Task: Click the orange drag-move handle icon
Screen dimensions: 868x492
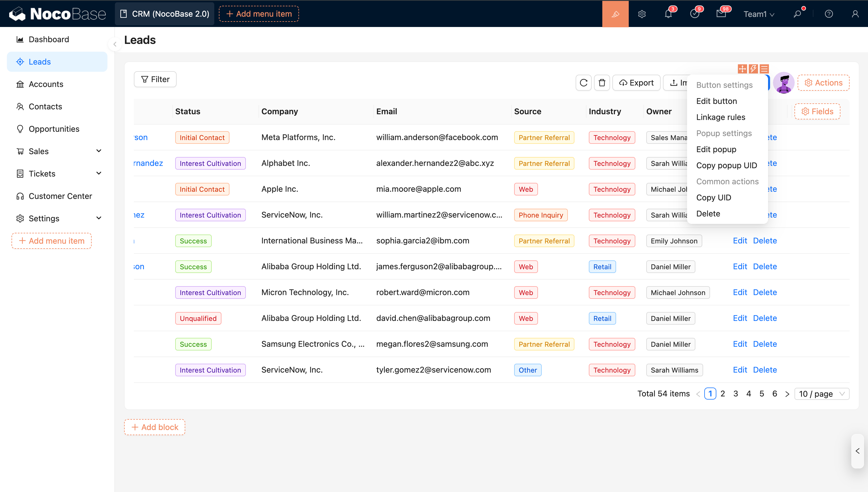Action: tap(742, 69)
